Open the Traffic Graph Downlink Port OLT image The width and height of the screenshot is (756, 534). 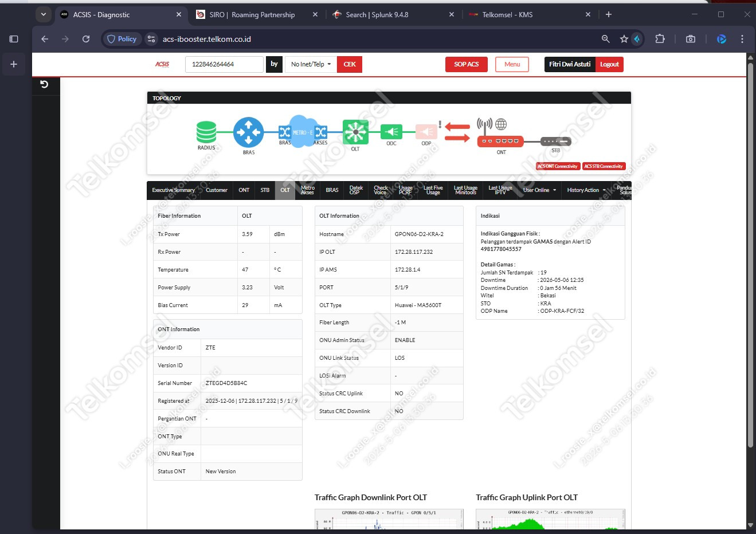click(x=389, y=519)
